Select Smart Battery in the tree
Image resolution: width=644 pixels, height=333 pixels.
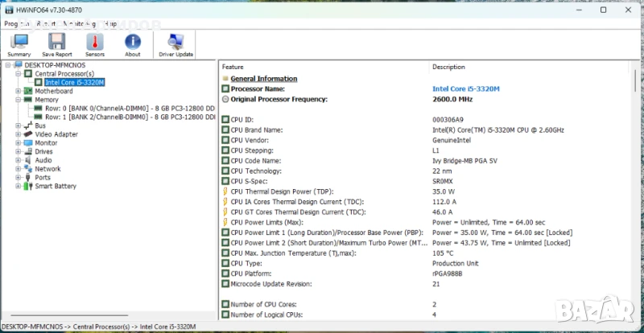tap(56, 186)
